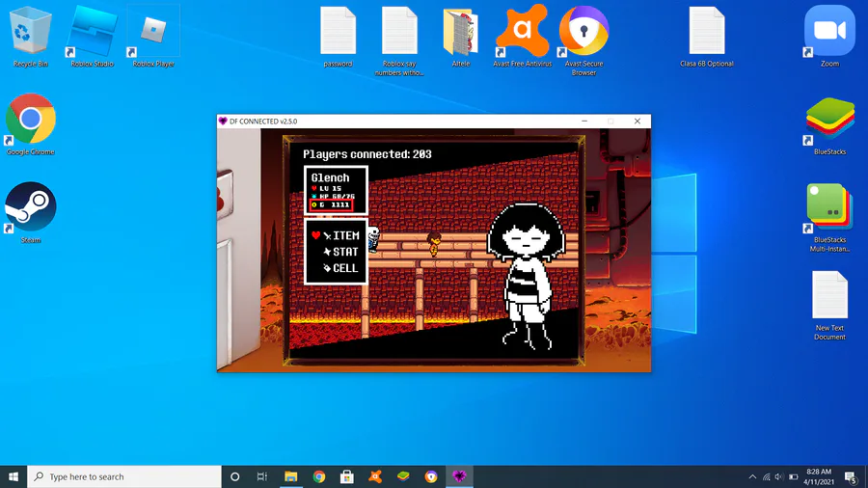Open BlueStacks from the taskbar
868x488 pixels.
point(403,476)
